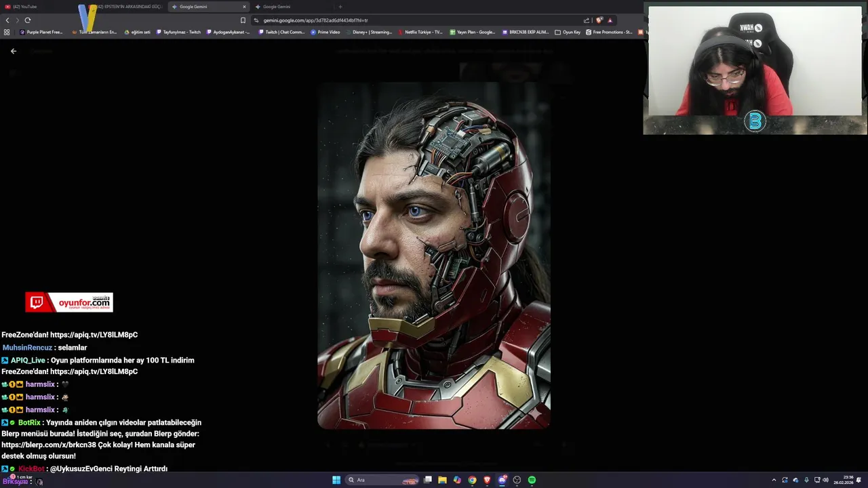868x488 pixels.
Task: Open Task View on the taskbar
Action: tap(428, 480)
